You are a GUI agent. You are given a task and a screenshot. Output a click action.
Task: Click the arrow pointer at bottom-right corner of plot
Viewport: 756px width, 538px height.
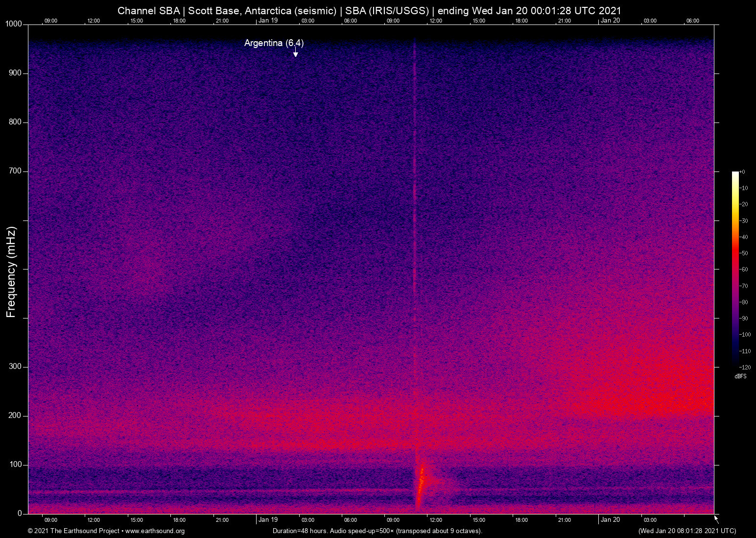[x=716, y=519]
